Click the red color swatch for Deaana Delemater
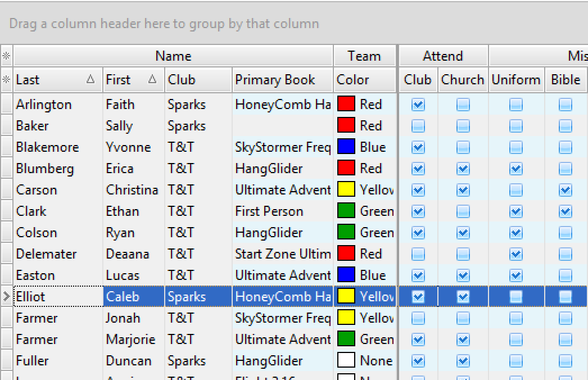 (x=346, y=254)
